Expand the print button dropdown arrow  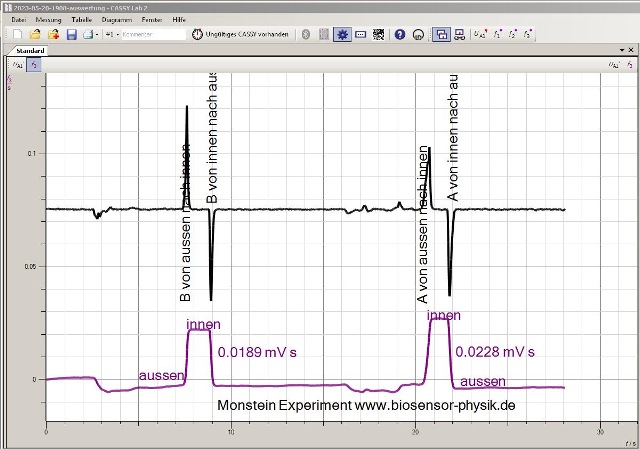[x=96, y=34]
